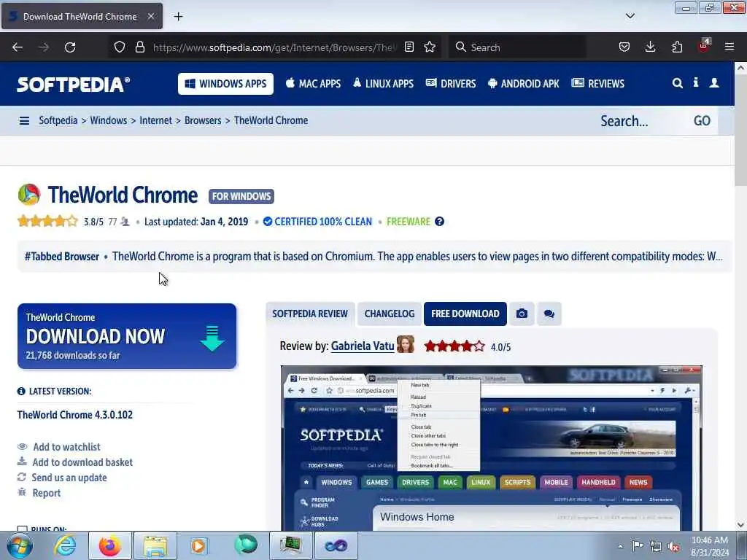The width and height of the screenshot is (747, 560).
Task: Click the TheWorld Chrome app logo
Action: (29, 195)
